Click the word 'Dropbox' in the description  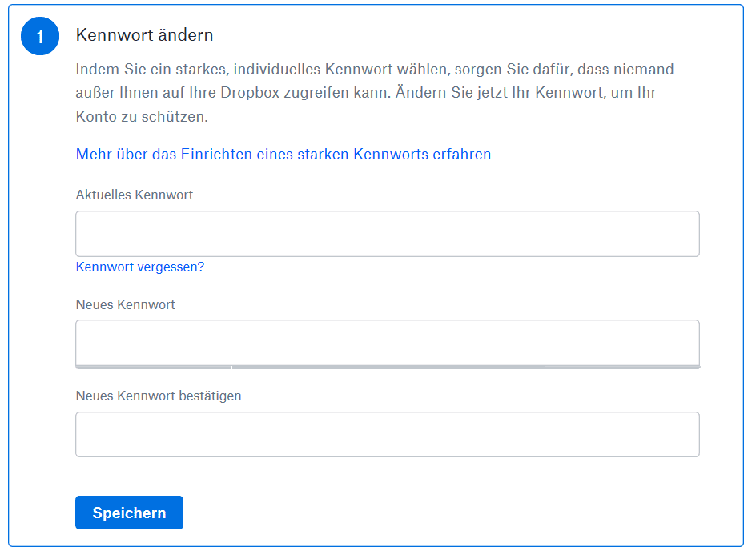coord(250,93)
